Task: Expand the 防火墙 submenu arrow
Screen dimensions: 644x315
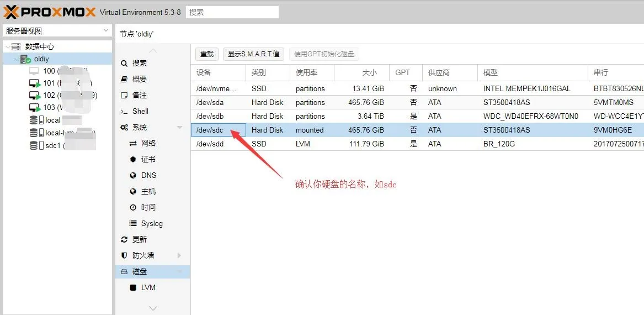Action: (179, 255)
